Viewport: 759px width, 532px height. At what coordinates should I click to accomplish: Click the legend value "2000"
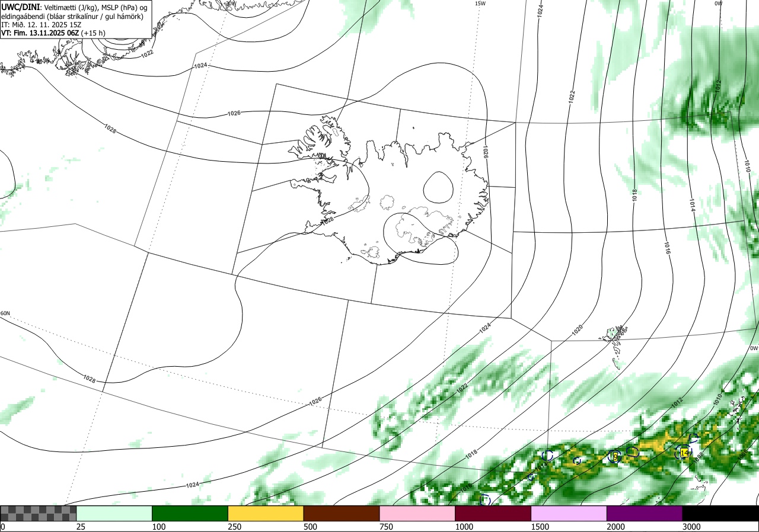616,527
